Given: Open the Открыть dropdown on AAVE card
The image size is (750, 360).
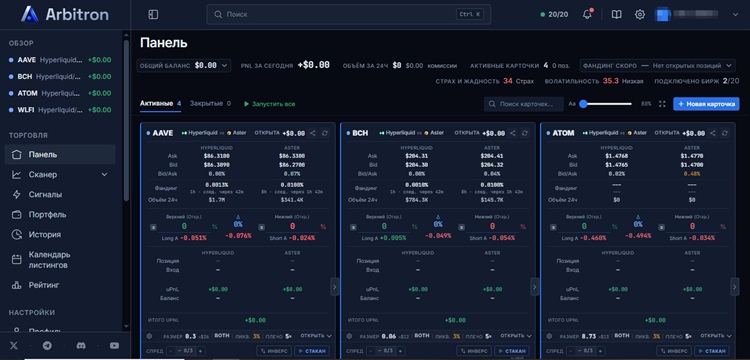Looking at the screenshot, I should (x=315, y=336).
